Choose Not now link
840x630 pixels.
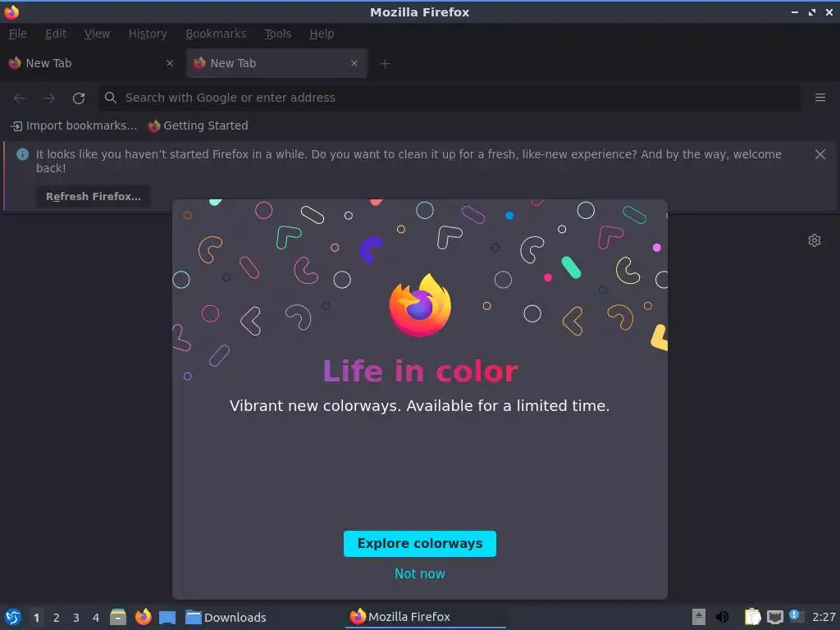click(x=420, y=573)
